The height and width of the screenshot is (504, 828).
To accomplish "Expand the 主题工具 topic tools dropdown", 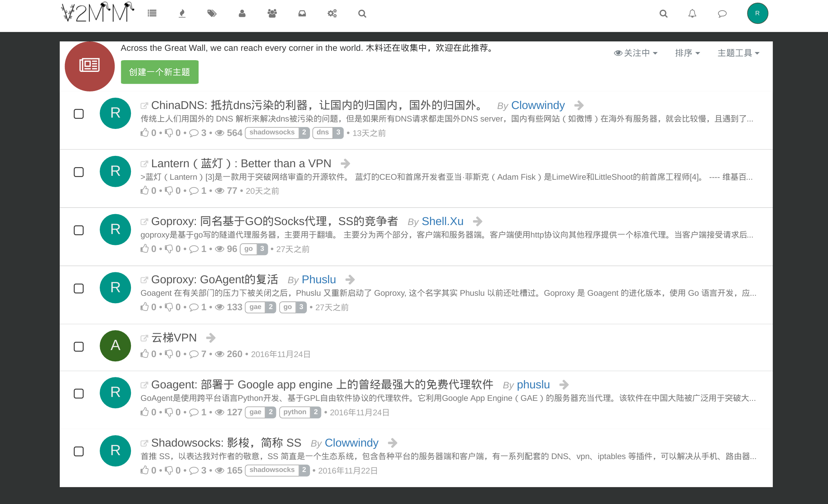I will 738,53.
